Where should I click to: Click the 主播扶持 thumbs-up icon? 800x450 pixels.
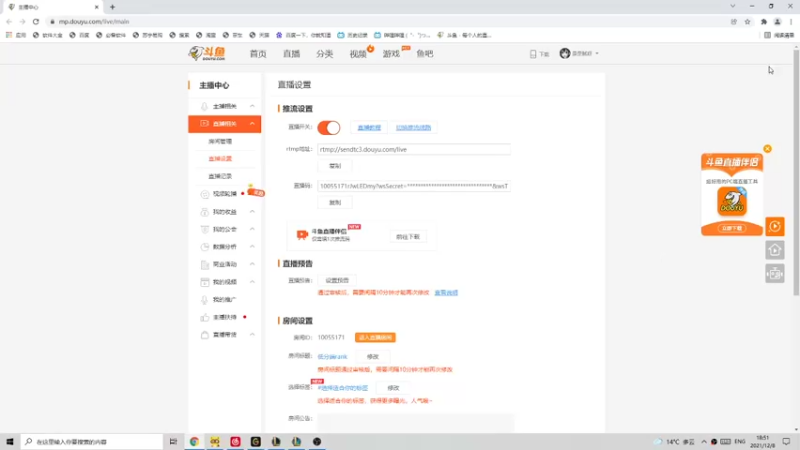[205, 317]
